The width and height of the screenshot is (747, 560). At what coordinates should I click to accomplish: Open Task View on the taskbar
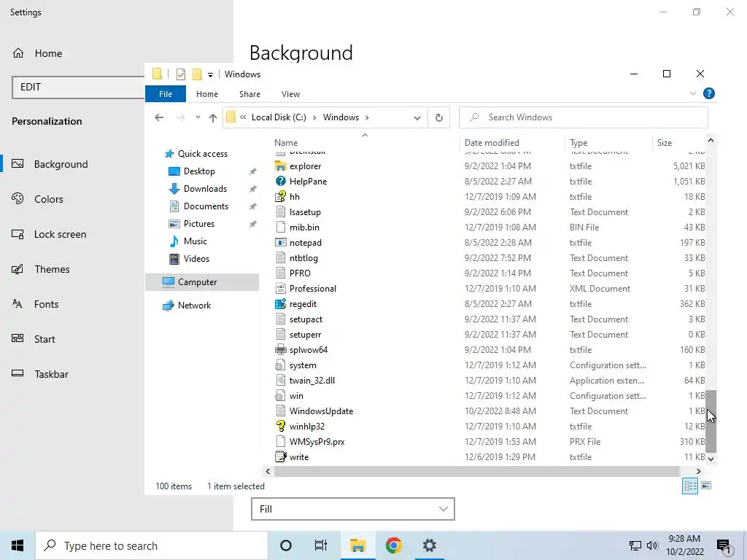[x=321, y=545]
